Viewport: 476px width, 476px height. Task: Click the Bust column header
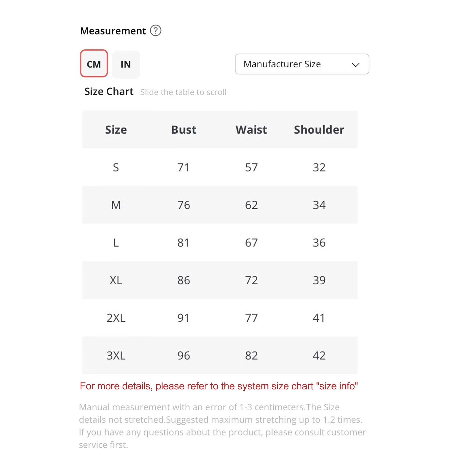click(x=183, y=130)
